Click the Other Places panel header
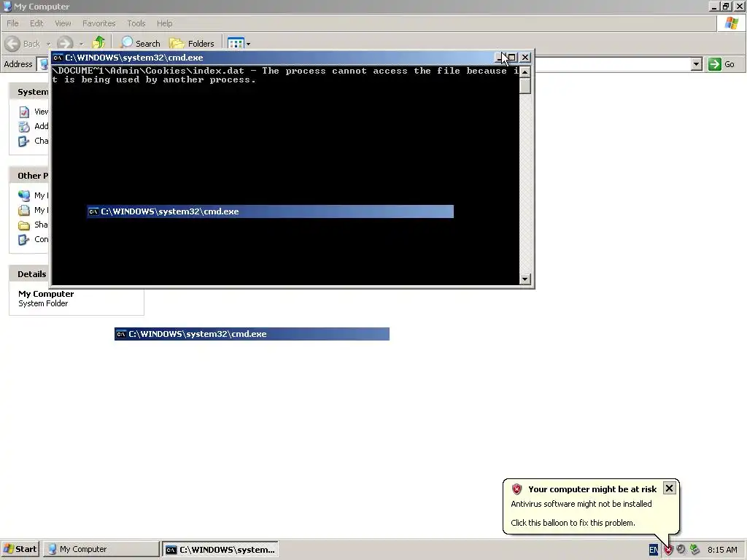 click(30, 176)
